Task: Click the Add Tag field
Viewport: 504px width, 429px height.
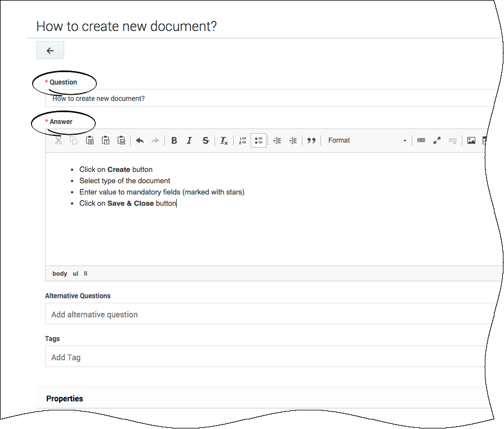Action: coord(270,357)
